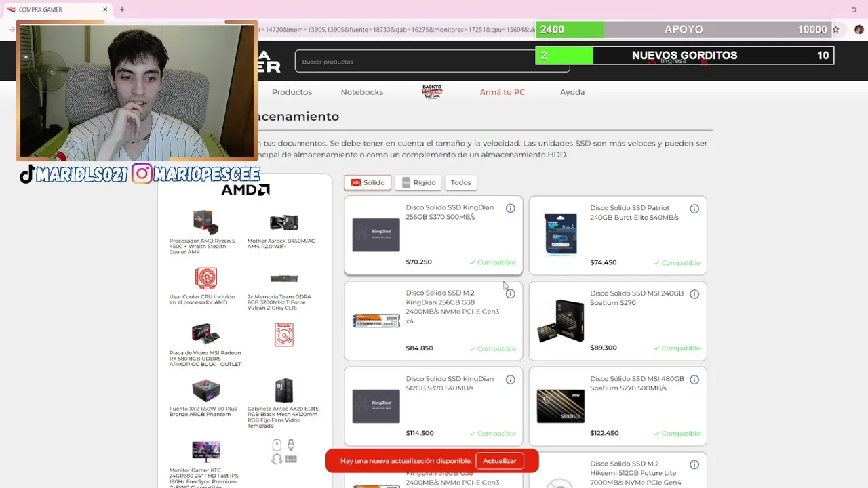Click the $84.850 price
Viewport: 868px width, 488px height.
point(419,348)
